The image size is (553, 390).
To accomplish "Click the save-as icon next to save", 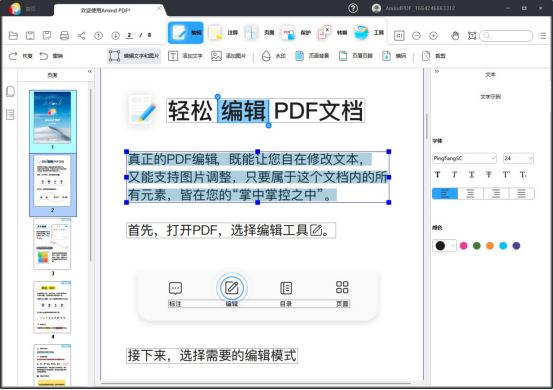I will coord(47,35).
